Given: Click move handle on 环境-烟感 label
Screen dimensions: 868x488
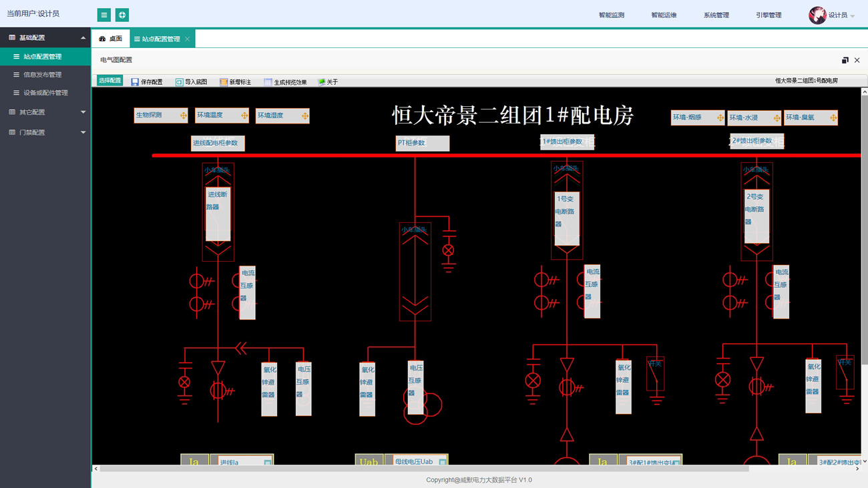Looking at the screenshot, I should click(720, 118).
